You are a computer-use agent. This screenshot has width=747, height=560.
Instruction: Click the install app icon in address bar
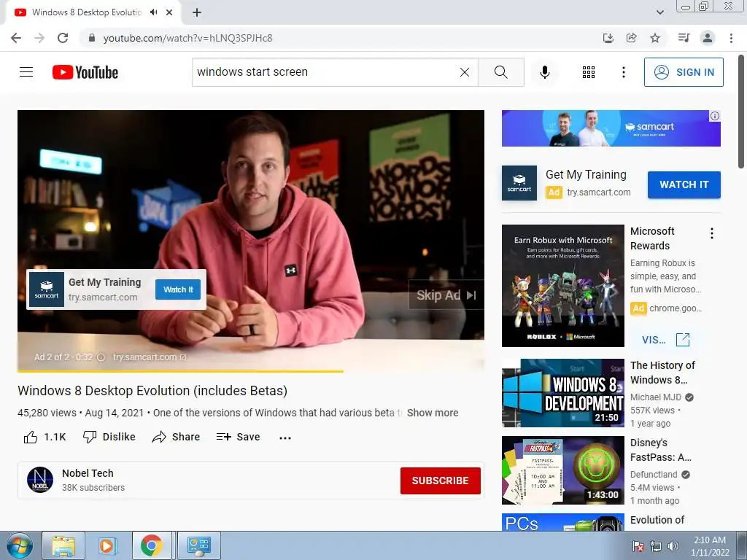click(608, 38)
